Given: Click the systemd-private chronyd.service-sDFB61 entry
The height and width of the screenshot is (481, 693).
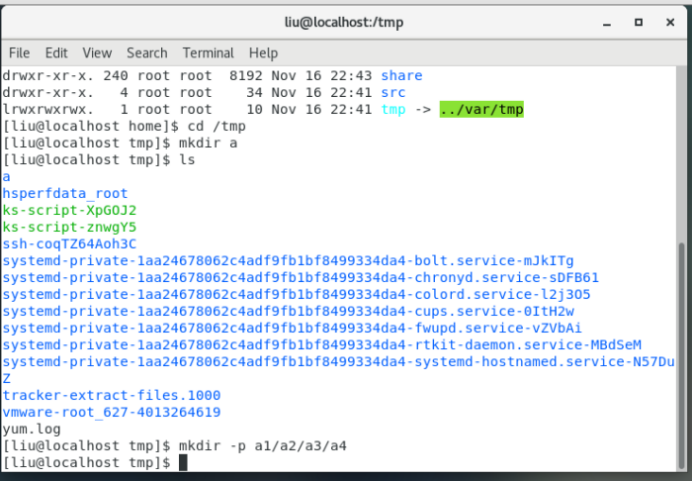Looking at the screenshot, I should pyautogui.click(x=301, y=278).
